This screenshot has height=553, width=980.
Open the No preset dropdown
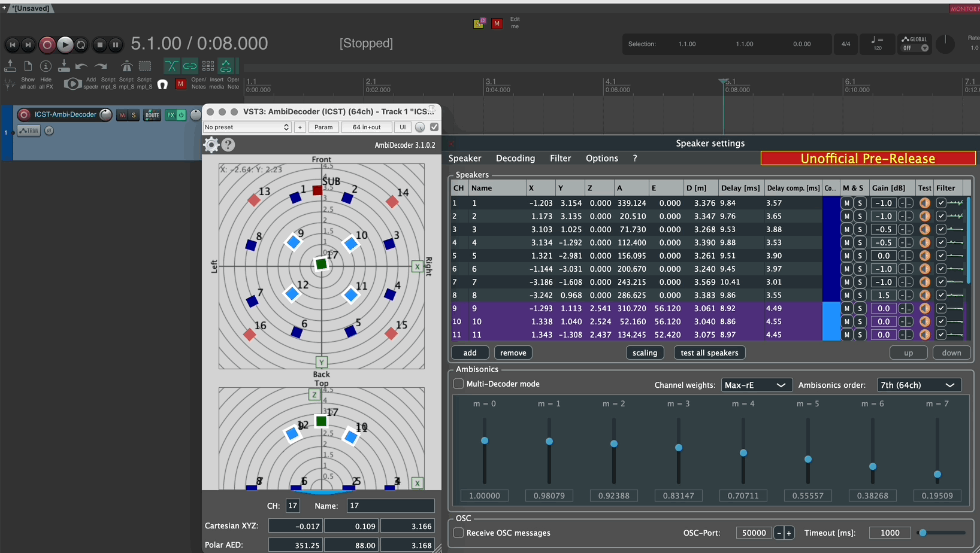point(246,127)
